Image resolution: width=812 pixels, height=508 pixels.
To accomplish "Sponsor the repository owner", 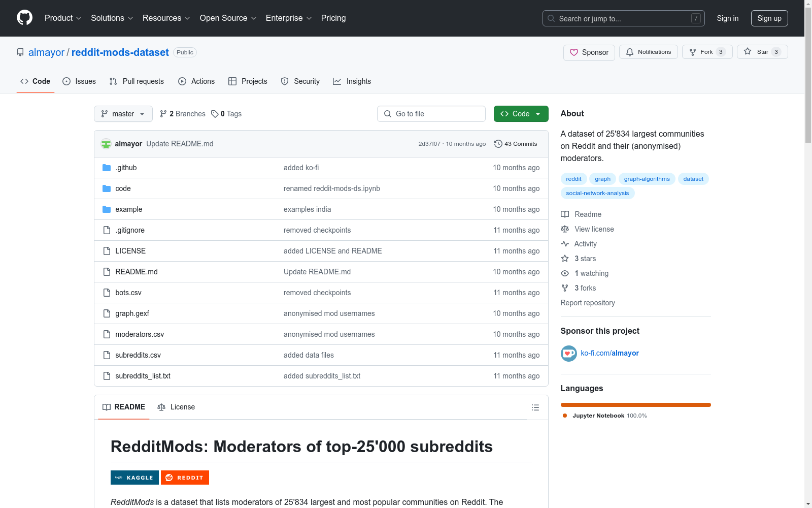I will tap(589, 52).
